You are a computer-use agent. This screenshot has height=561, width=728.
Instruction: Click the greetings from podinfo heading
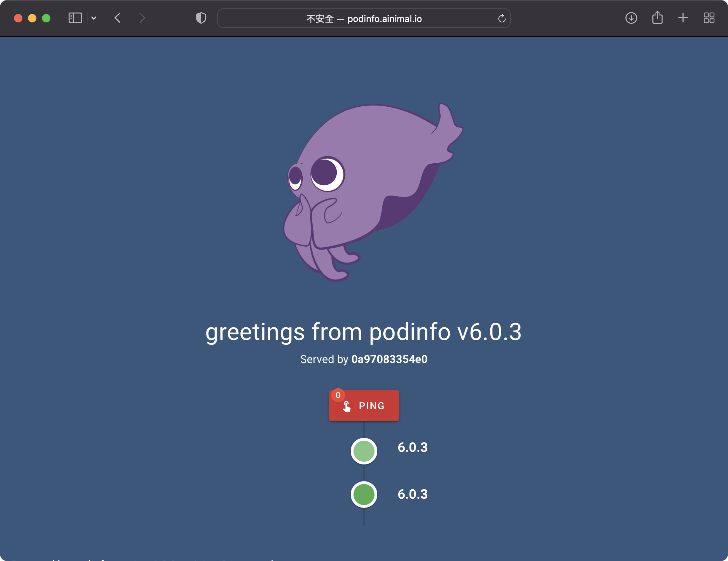364,332
